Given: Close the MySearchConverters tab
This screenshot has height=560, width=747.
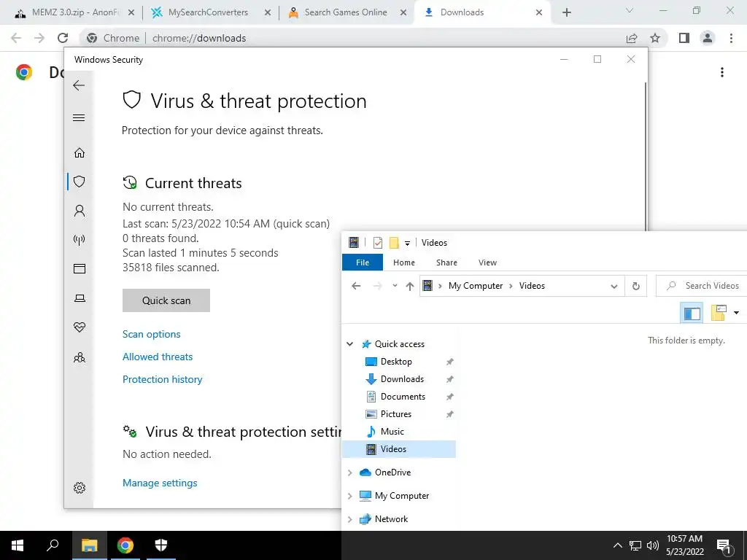Looking at the screenshot, I should (268, 12).
